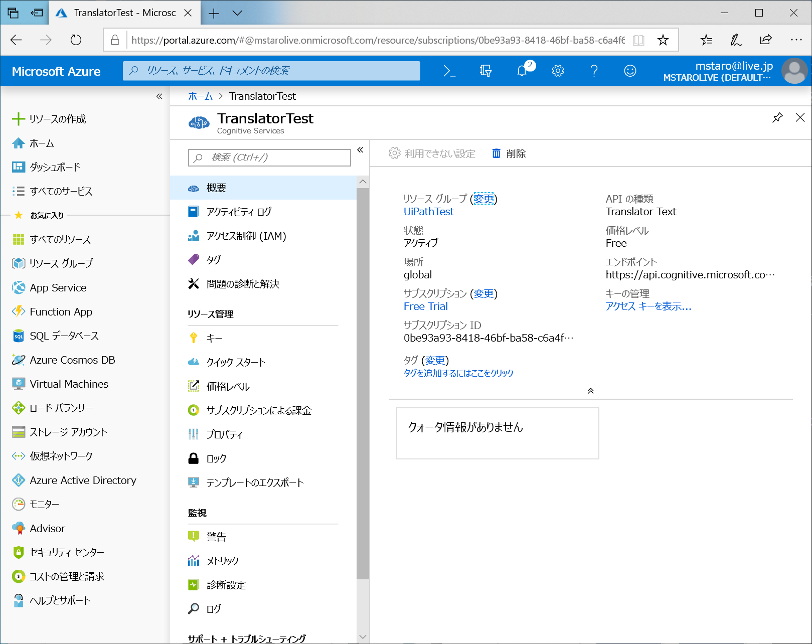Open directory and subscription filter icon
The image size is (812, 644).
pos(485,71)
